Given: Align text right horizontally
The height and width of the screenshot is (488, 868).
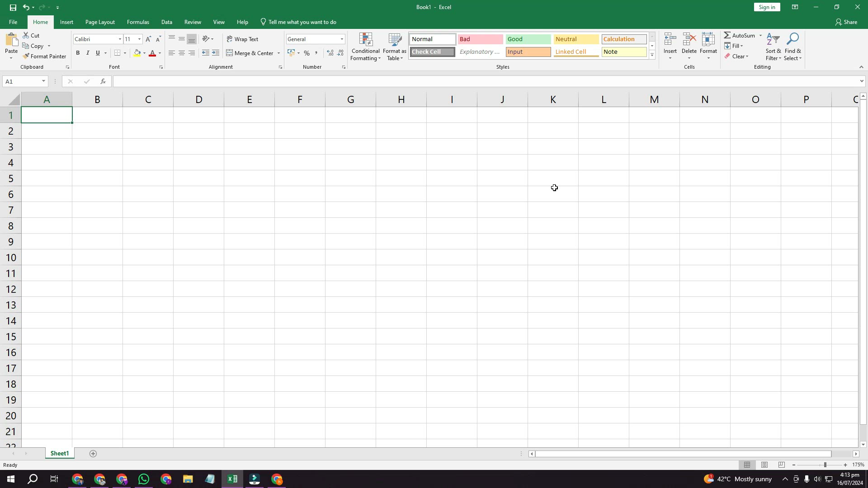Looking at the screenshot, I should point(192,53).
